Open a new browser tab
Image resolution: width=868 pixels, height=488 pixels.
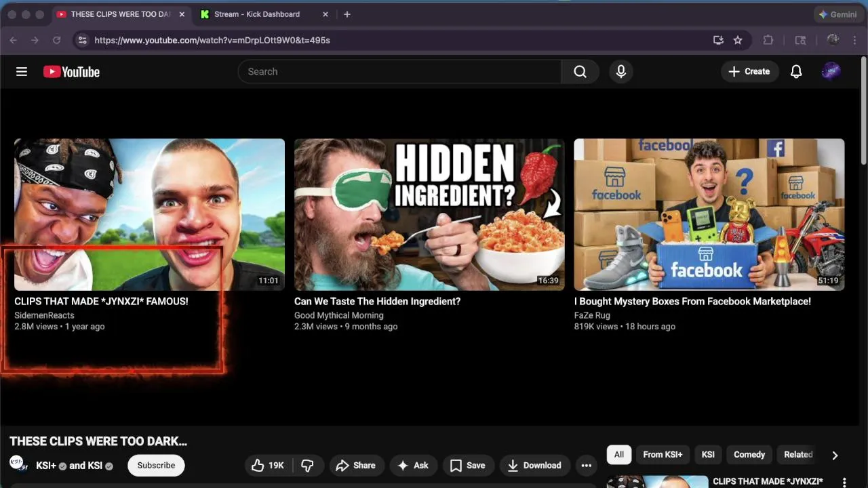point(347,14)
